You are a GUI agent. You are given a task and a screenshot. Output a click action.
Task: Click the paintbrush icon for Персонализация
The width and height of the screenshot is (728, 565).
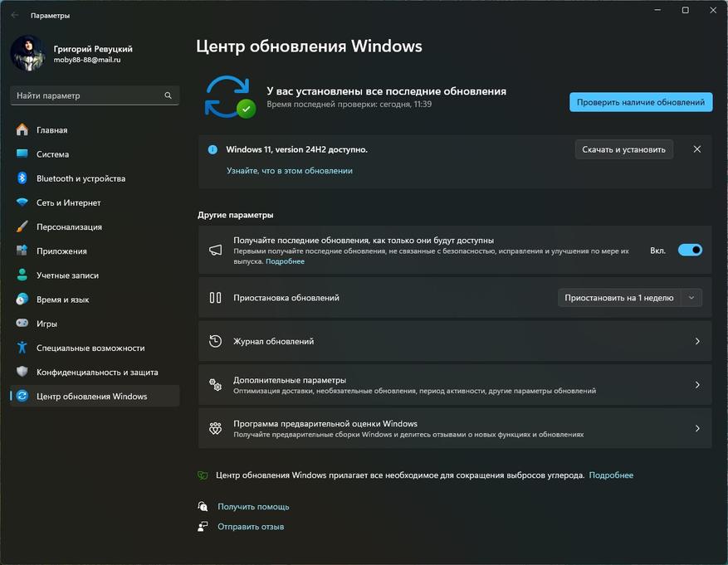(x=22, y=226)
